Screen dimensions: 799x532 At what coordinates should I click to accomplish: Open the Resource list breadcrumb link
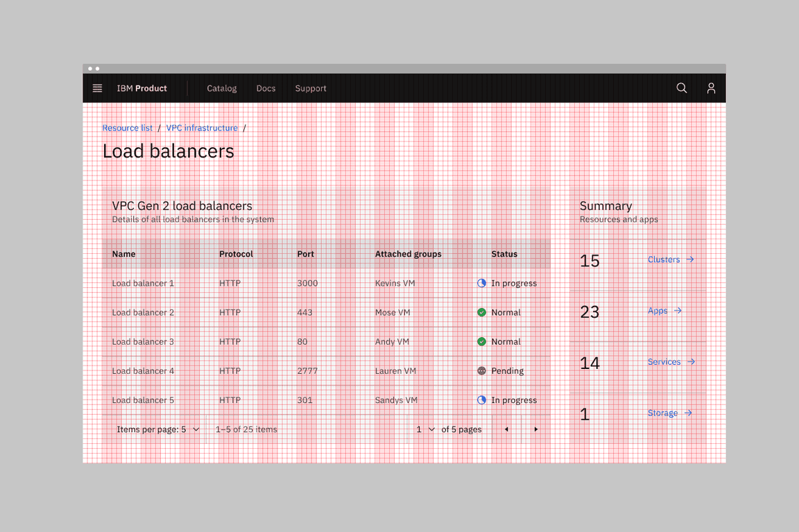pos(127,128)
